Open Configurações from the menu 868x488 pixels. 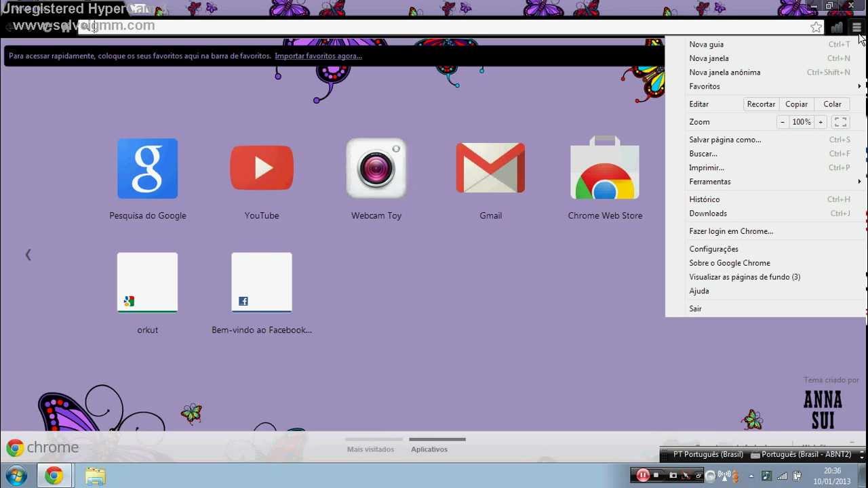(766, 249)
